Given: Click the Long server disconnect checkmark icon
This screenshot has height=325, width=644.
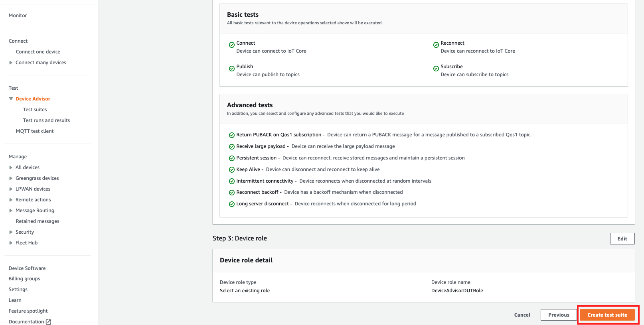Looking at the screenshot, I should tap(231, 204).
